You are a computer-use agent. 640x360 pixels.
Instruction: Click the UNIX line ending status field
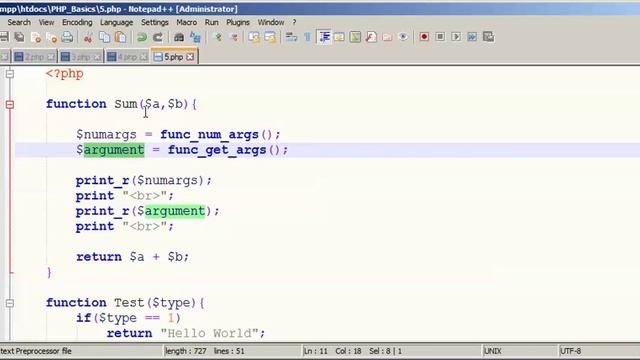point(519,351)
